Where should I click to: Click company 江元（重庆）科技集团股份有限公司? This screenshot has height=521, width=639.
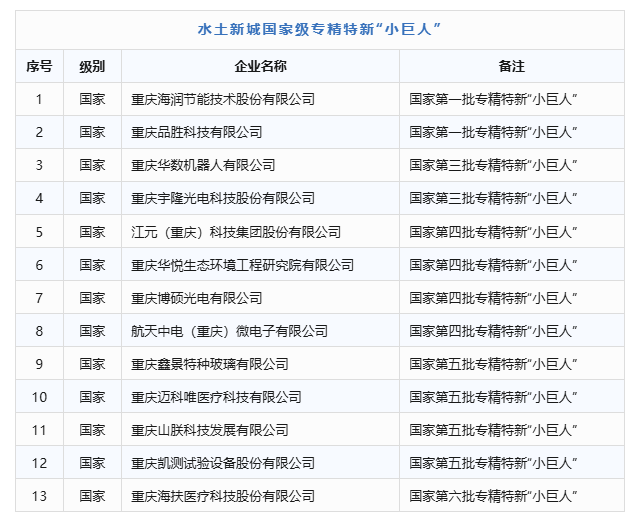(236, 232)
